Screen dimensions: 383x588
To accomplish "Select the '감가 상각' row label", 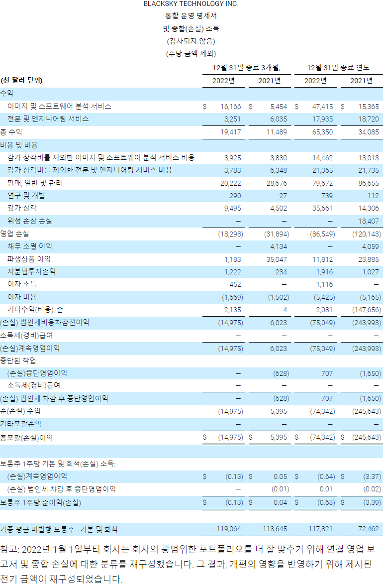I will tap(22, 208).
